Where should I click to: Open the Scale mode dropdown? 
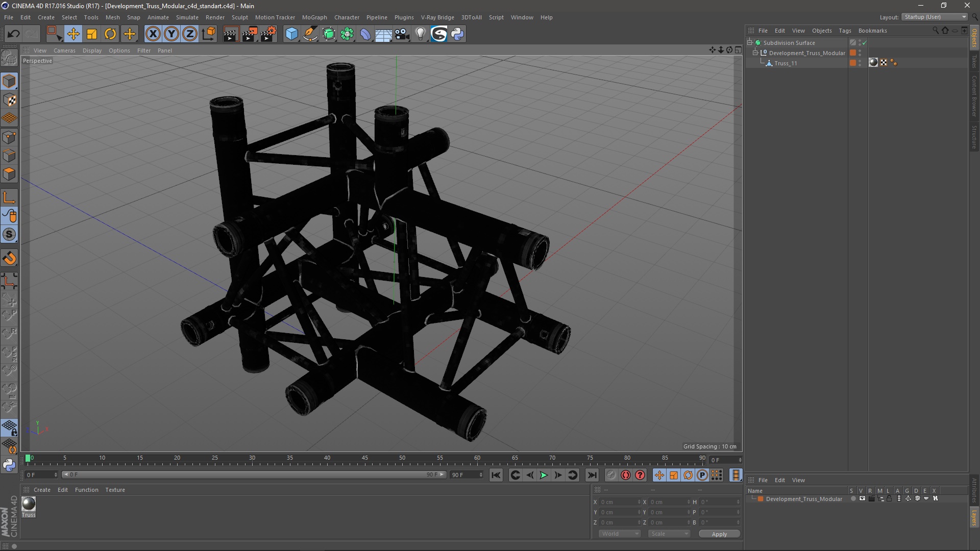pos(669,534)
